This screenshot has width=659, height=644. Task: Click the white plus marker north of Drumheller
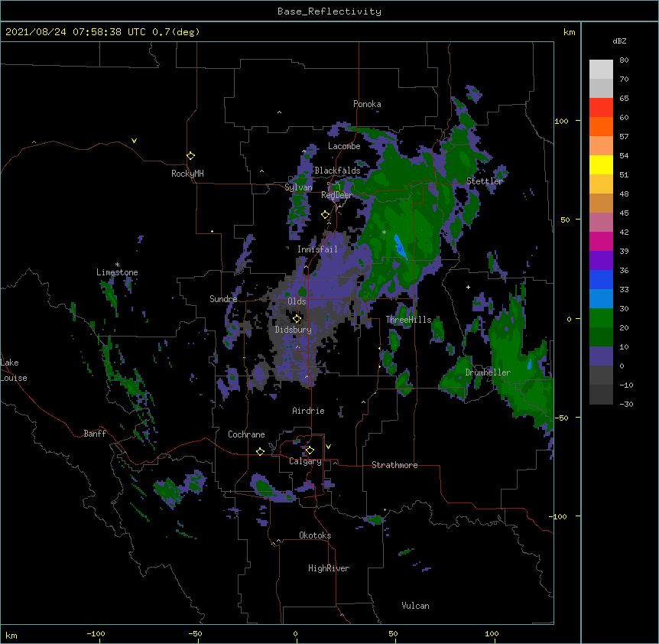(468, 287)
